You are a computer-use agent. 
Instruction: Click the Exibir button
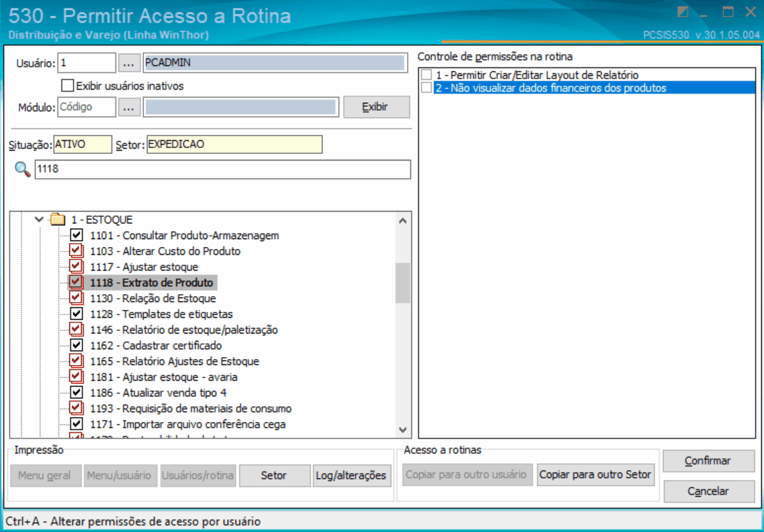pos(377,107)
